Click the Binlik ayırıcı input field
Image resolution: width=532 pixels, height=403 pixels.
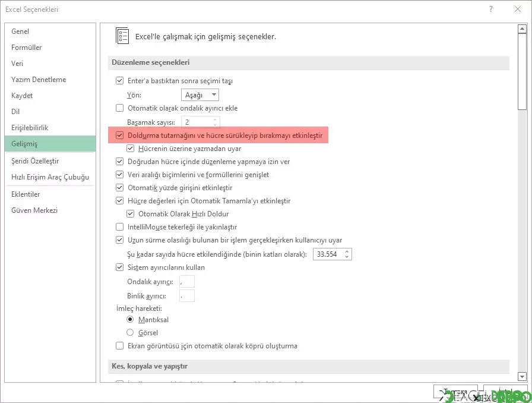(x=187, y=295)
